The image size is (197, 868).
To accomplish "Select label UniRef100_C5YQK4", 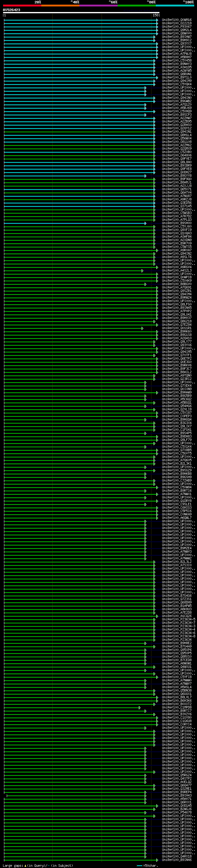I will pyautogui.click(x=176, y=84).
